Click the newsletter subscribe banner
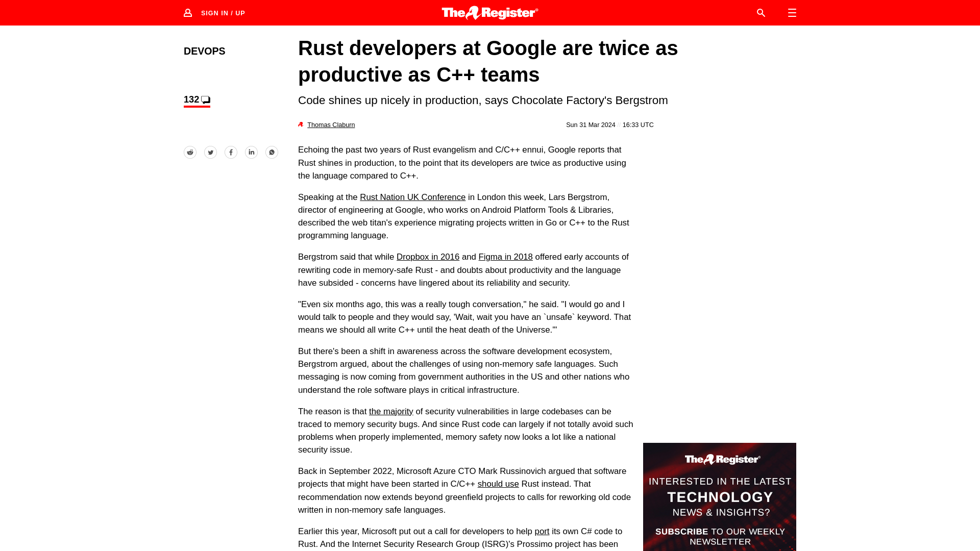980x551 pixels. coord(720,497)
